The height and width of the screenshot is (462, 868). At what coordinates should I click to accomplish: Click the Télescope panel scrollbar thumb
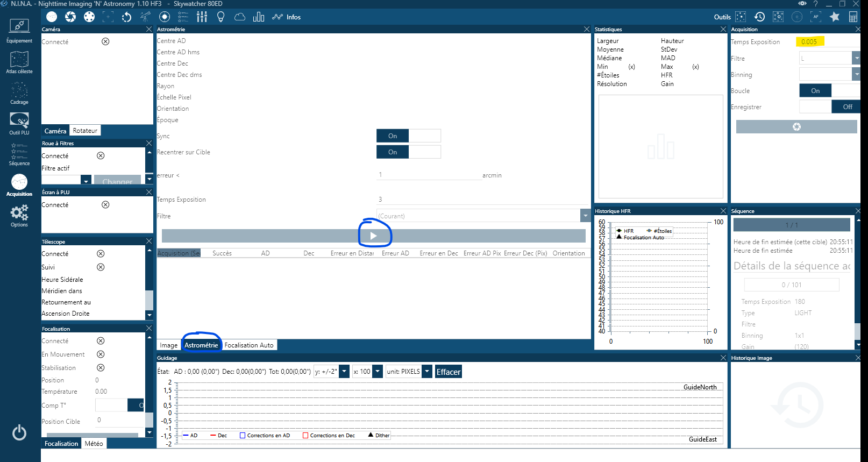tap(150, 300)
